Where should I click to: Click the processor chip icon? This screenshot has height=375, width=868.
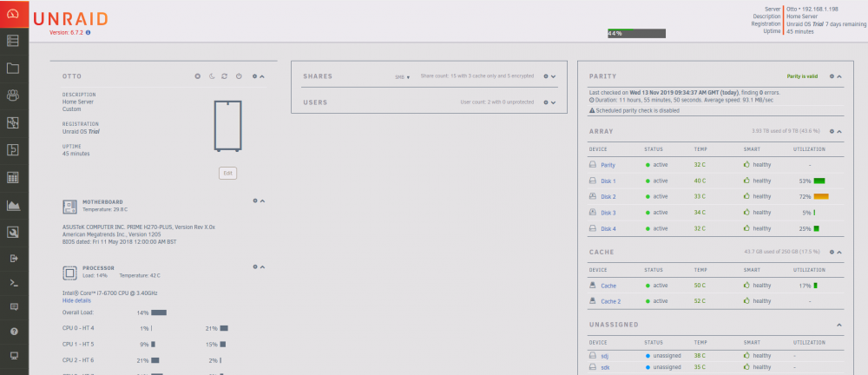pos(69,272)
